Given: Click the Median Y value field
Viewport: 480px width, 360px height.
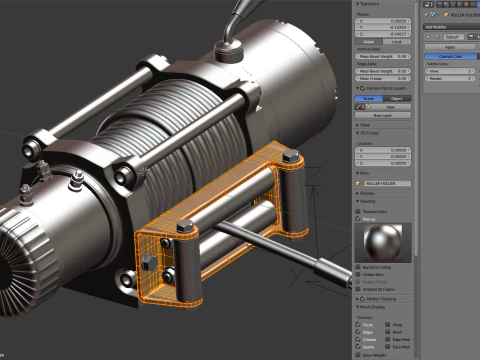Looking at the screenshot, I should (x=383, y=27).
